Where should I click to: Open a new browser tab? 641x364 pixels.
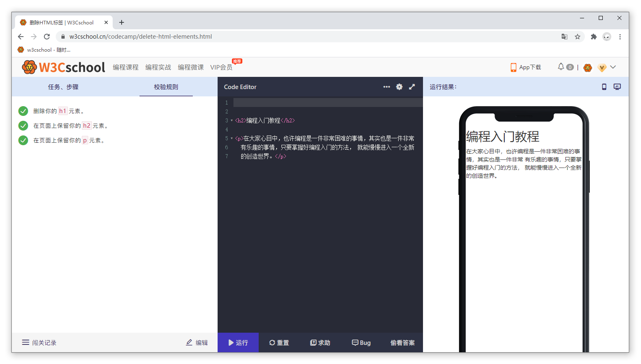(x=122, y=22)
